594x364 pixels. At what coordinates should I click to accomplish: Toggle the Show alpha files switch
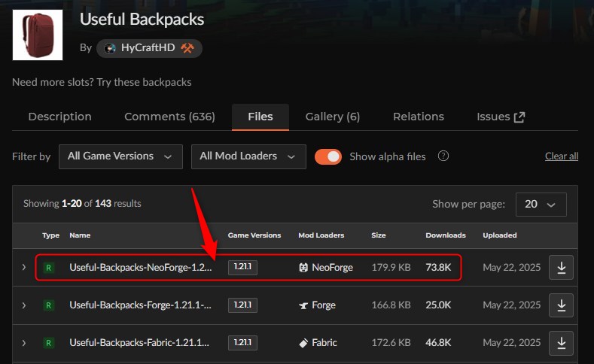click(328, 156)
